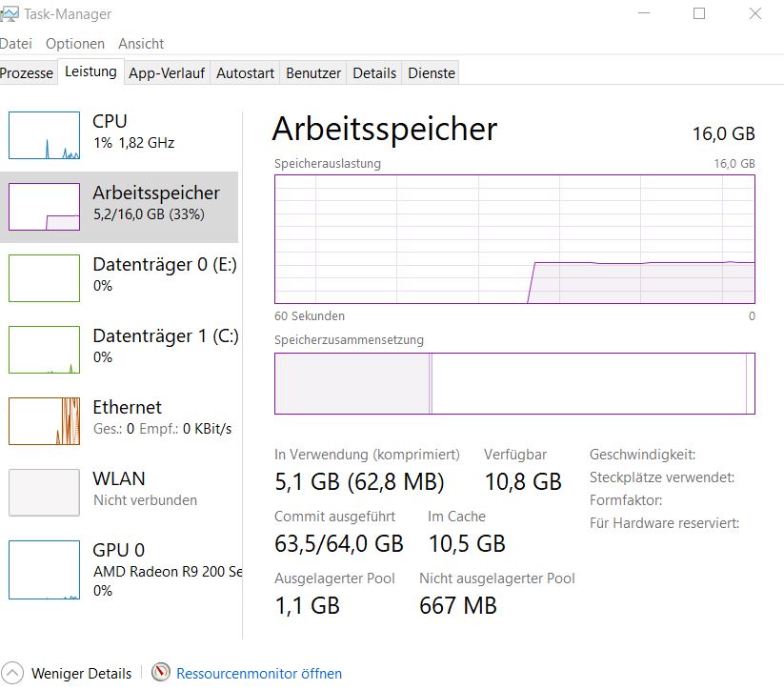The width and height of the screenshot is (784, 690).
Task: Open the Benutzer tab
Action: (x=313, y=73)
